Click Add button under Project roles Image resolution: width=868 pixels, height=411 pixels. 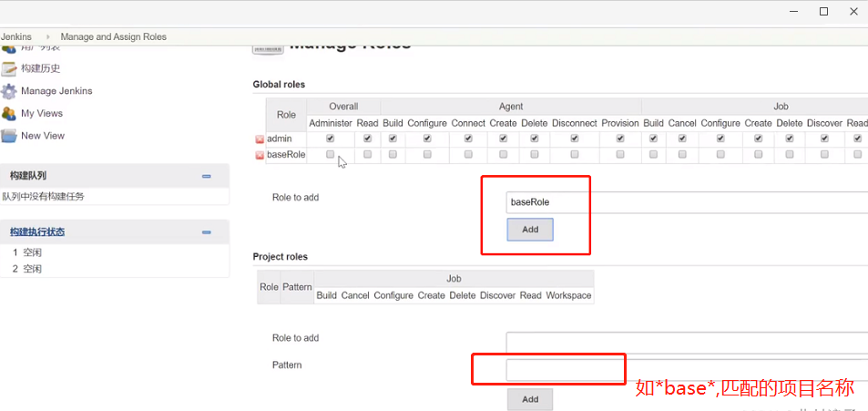point(530,399)
